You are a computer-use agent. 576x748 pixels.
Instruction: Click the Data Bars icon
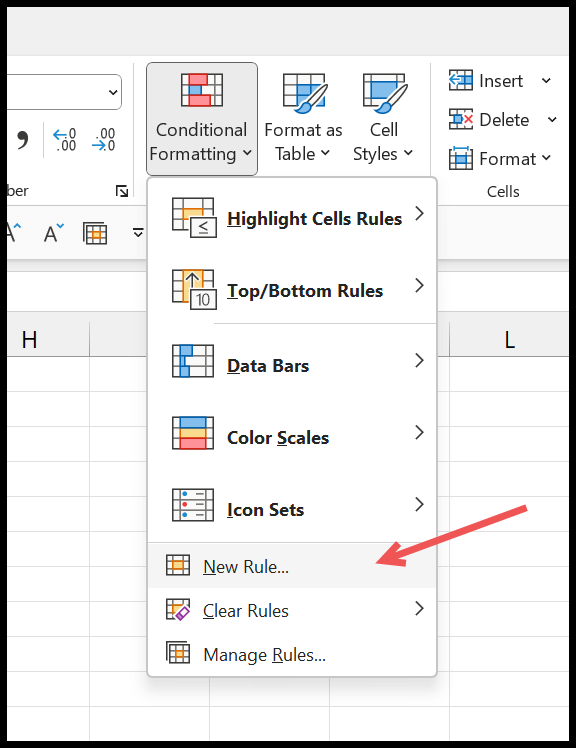pyautogui.click(x=193, y=361)
